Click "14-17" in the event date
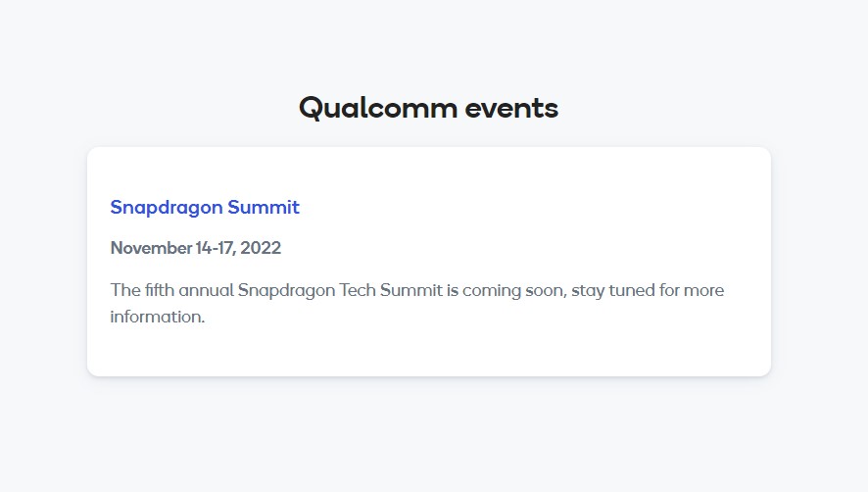868x492 pixels. pyautogui.click(x=216, y=248)
